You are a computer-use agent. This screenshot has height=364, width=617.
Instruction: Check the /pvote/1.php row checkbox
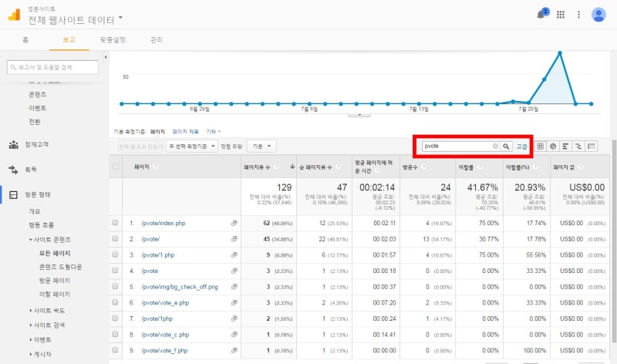pyautogui.click(x=115, y=254)
